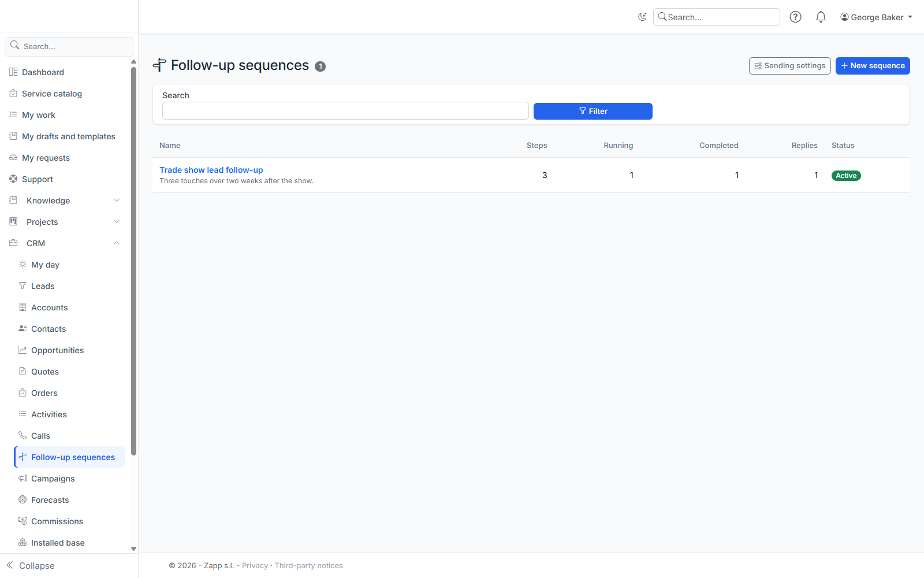Click Campaigns megaphone icon
The height and width of the screenshot is (578, 924).
point(23,478)
